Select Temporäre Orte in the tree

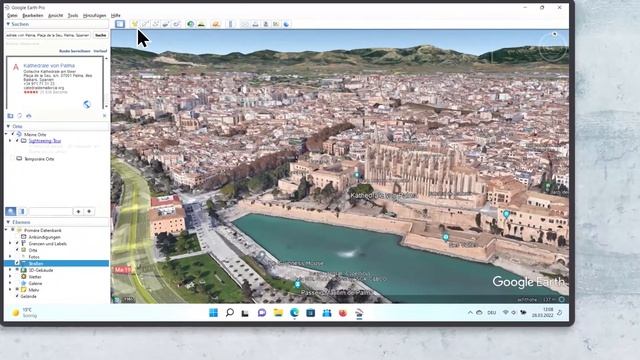[39, 159]
